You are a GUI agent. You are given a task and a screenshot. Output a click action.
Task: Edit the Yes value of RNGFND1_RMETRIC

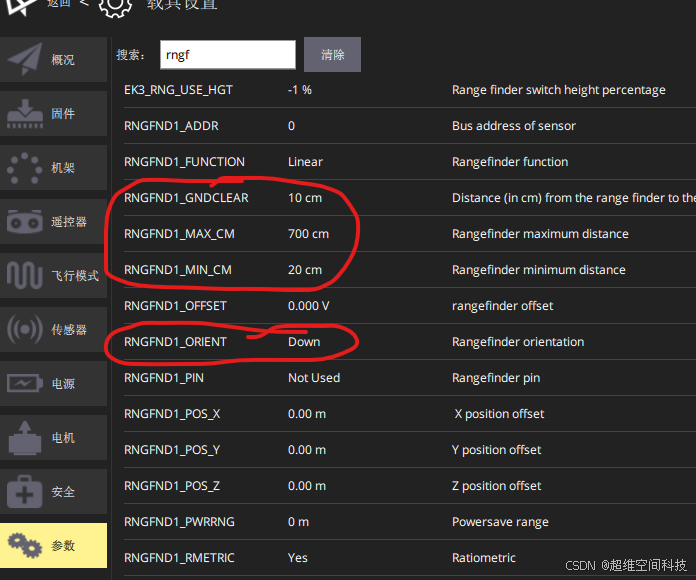tap(297, 558)
